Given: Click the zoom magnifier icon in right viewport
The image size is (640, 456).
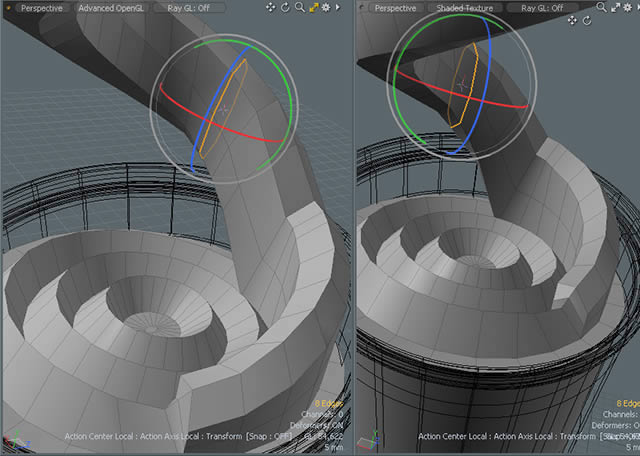Looking at the screenshot, I should coord(601,7).
